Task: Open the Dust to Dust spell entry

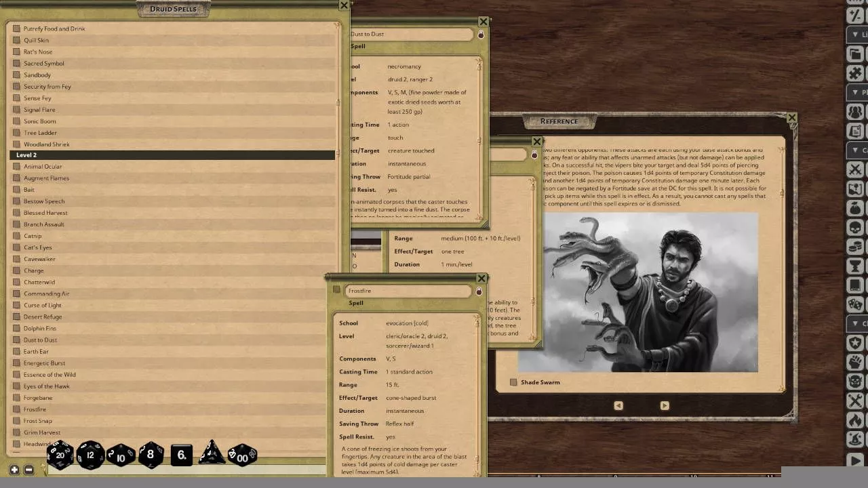Action: pyautogui.click(x=40, y=340)
